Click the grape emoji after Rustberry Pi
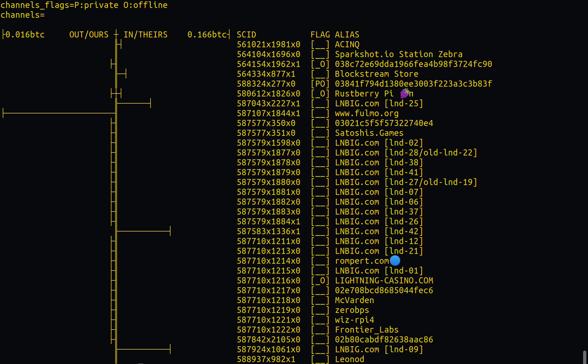The width and height of the screenshot is (588, 364). click(405, 93)
